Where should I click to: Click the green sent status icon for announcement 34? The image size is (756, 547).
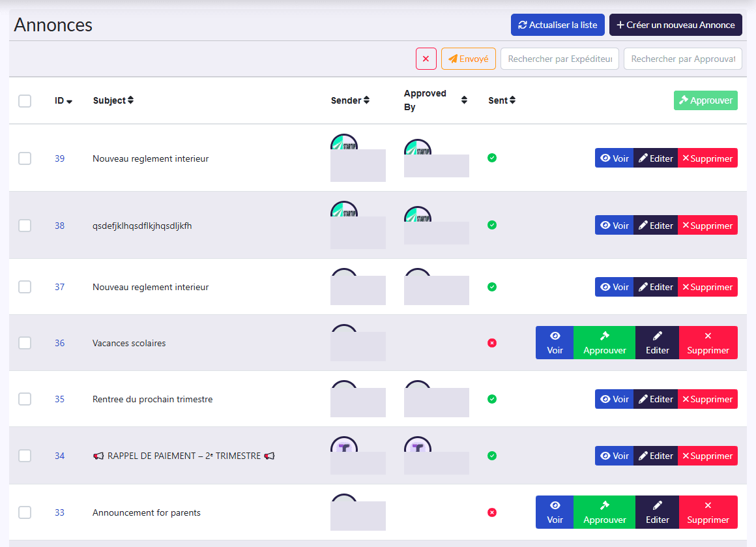pyautogui.click(x=492, y=456)
